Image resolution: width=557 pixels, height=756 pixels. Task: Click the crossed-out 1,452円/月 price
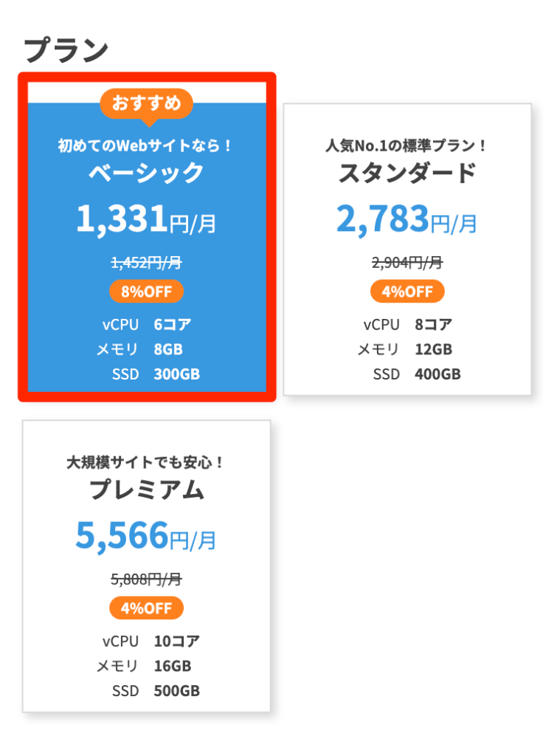(146, 261)
